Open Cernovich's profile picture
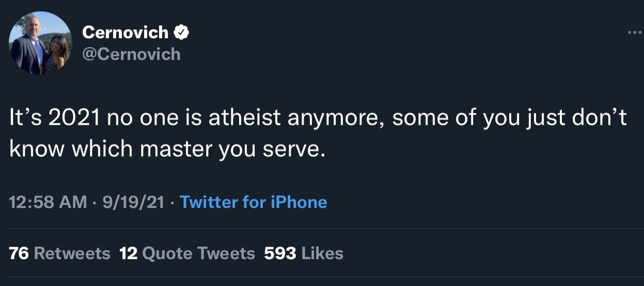 [x=40, y=43]
